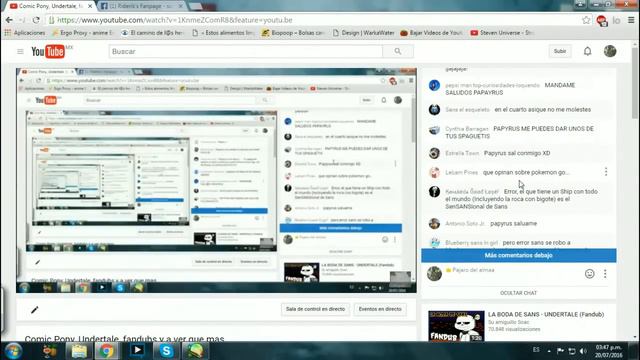640x360 pixels.
Task: Open File Explorer from the taskbar
Action: click(79, 351)
